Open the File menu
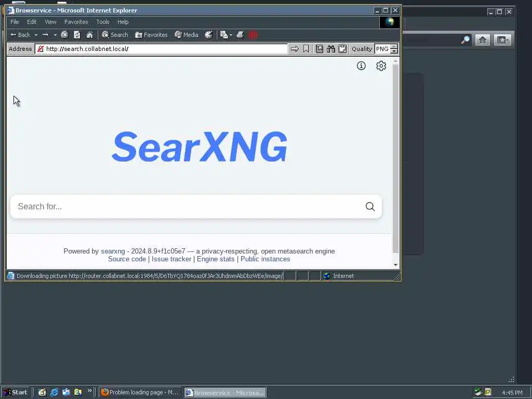This screenshot has height=399, width=532. click(15, 22)
